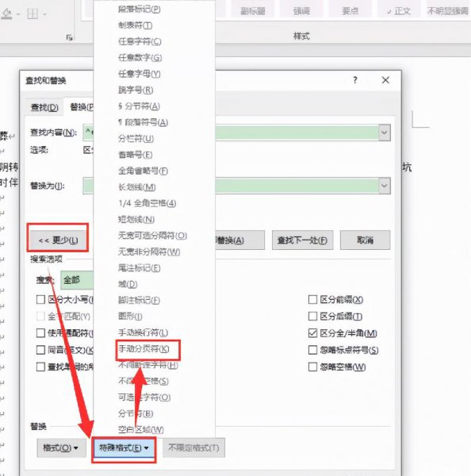The width and height of the screenshot is (471, 476).
Task: Open the borders dropdown arrow
Action: (x=44, y=14)
